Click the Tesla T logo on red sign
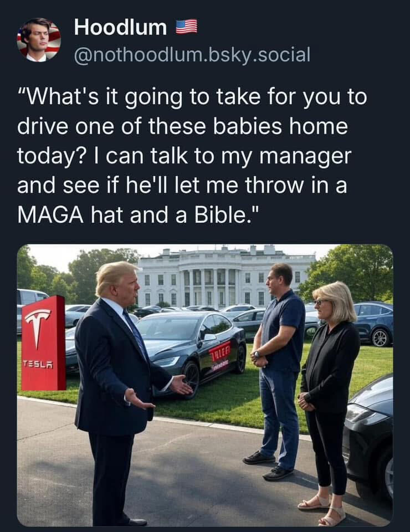This screenshot has height=532, width=410. pos(37,329)
